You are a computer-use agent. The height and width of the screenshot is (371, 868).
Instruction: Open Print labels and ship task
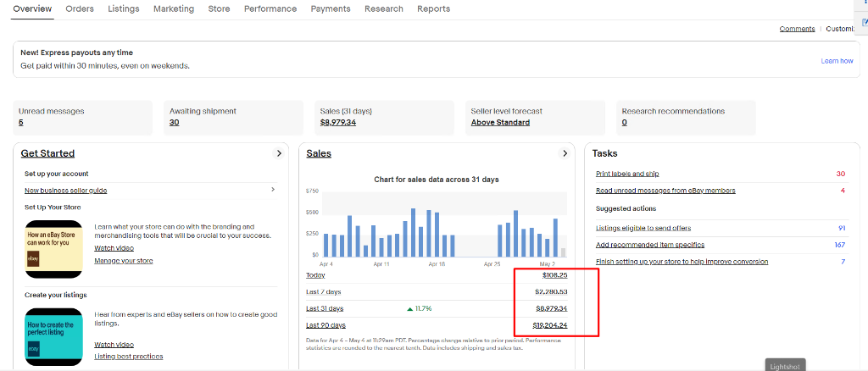tap(627, 174)
